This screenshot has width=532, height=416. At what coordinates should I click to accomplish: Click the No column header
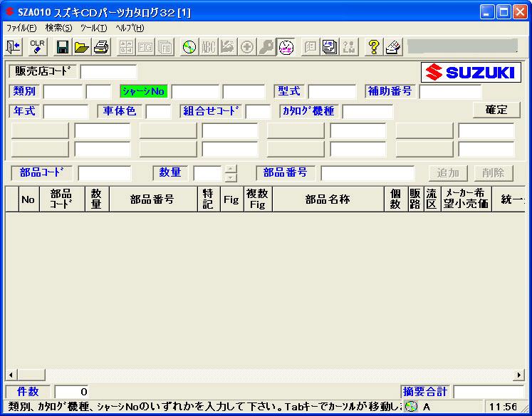point(28,199)
